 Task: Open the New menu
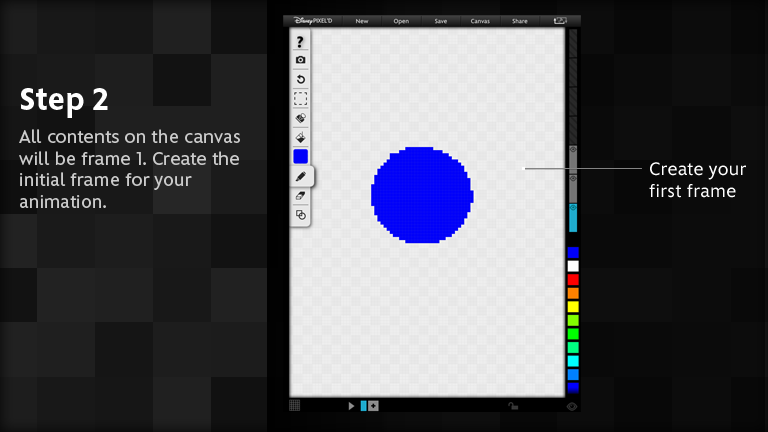362,21
